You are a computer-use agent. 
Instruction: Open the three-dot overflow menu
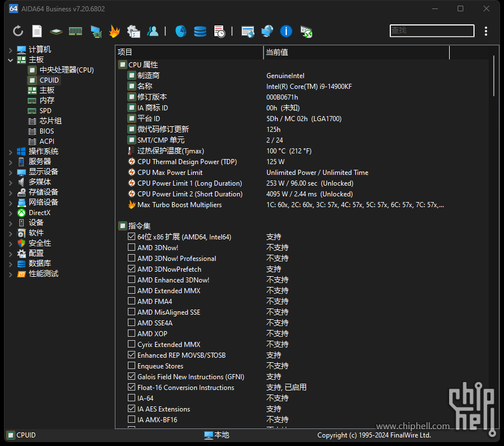pyautogui.click(x=486, y=31)
